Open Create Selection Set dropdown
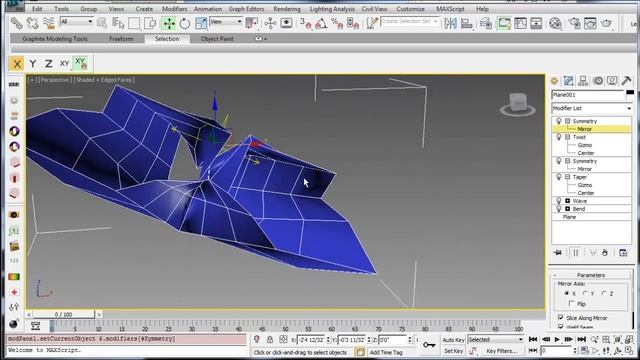This screenshot has width=640, height=360. [409, 21]
